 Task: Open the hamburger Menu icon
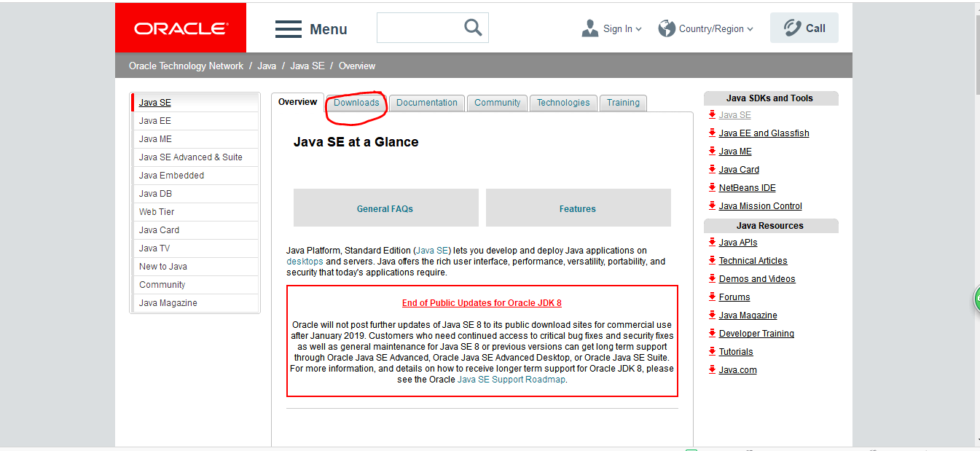tap(289, 29)
